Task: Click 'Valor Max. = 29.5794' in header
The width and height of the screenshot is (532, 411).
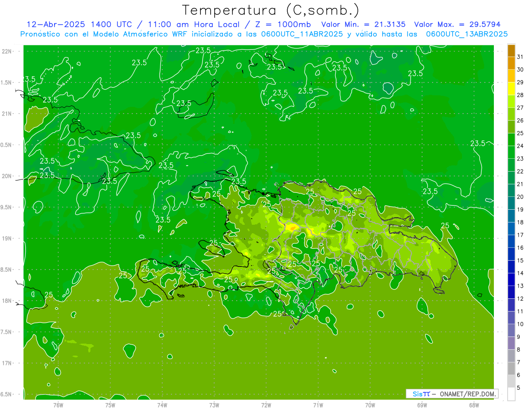Action: pyautogui.click(x=457, y=24)
